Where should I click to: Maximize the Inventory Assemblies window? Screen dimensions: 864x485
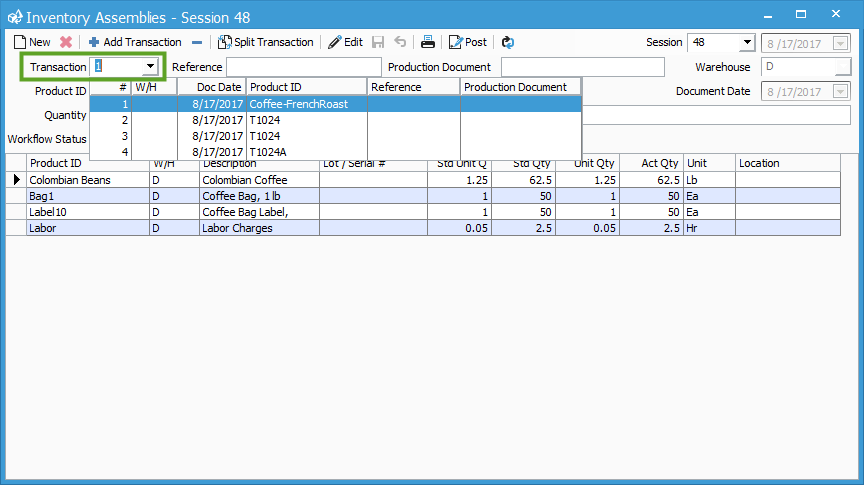pyautogui.click(x=801, y=14)
